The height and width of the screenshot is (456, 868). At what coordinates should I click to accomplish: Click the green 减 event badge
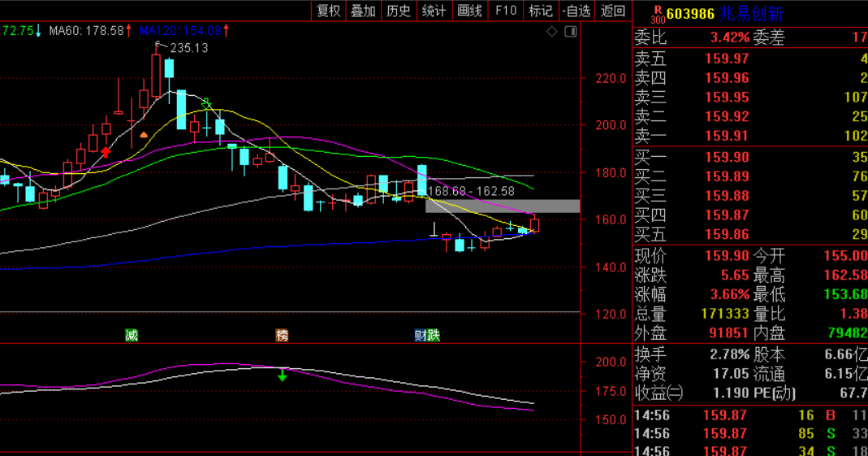(132, 335)
